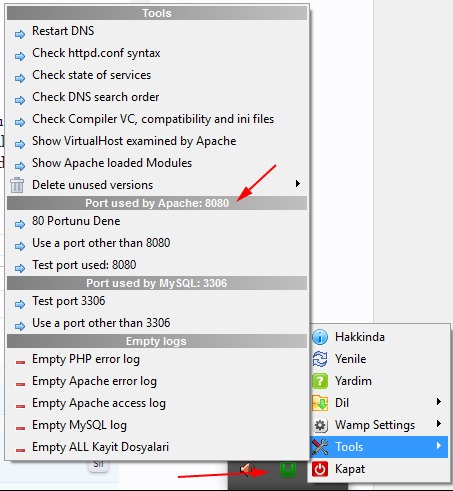Choose Yenile to refresh
Image resolution: width=453 pixels, height=491 pixels.
pos(379,359)
